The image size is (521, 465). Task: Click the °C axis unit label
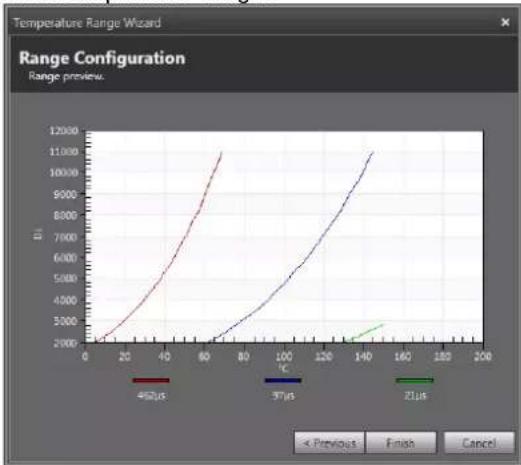pos(283,368)
